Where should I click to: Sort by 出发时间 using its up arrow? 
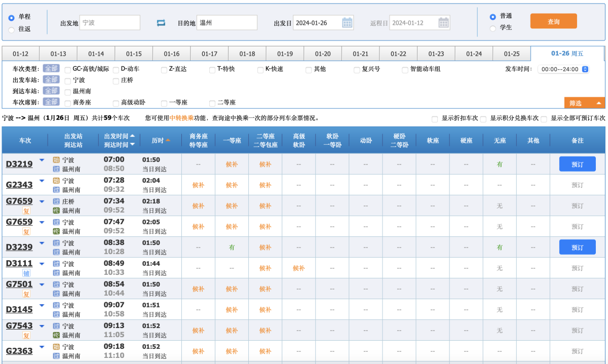[x=132, y=136]
